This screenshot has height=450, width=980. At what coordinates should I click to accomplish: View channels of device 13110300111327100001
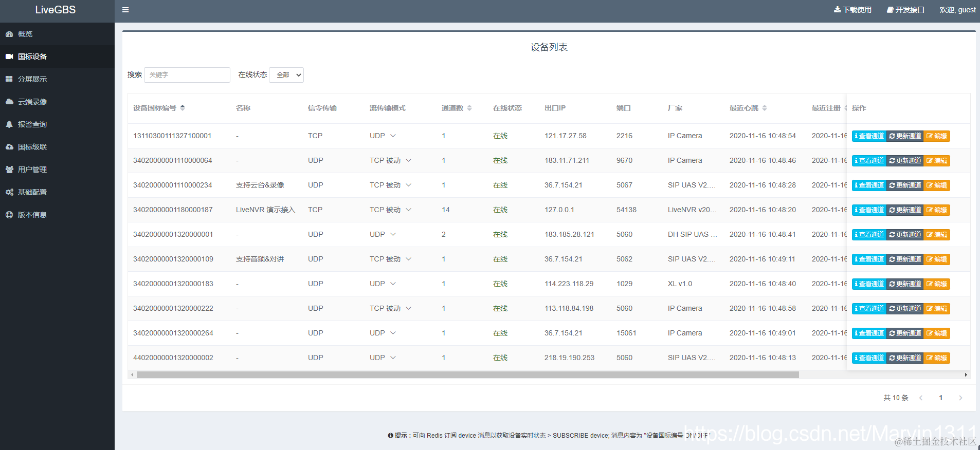click(x=869, y=136)
